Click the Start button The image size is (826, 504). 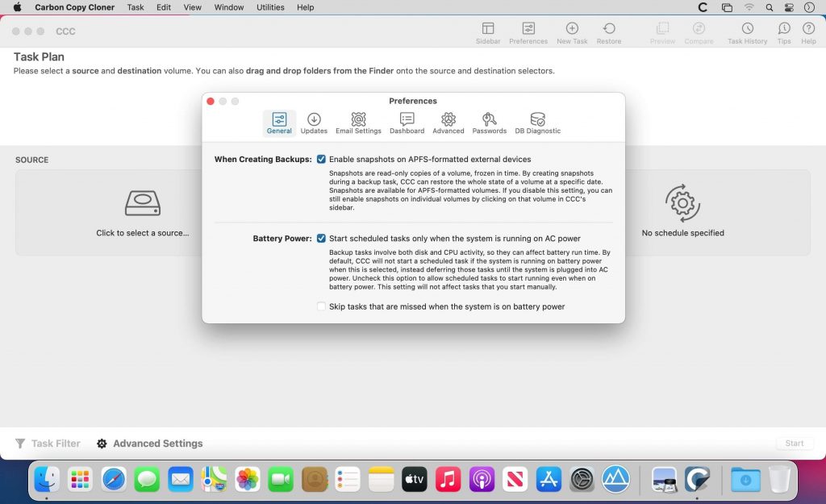click(x=795, y=443)
